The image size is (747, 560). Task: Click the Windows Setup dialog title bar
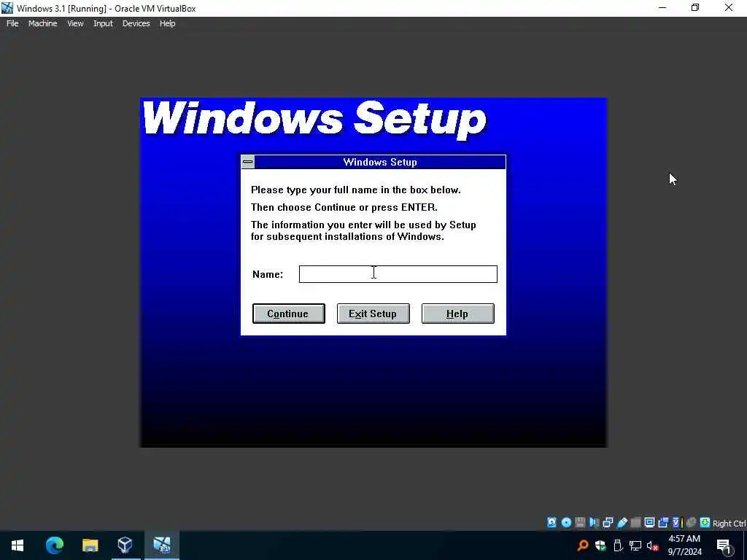coord(379,162)
